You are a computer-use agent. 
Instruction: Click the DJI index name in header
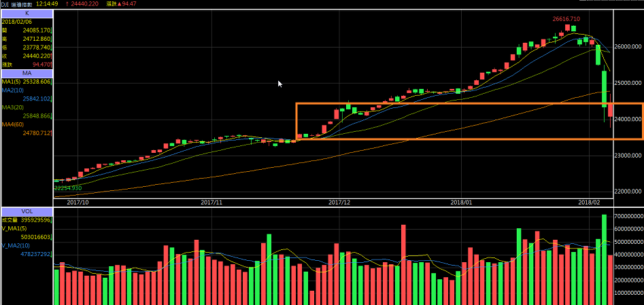(x=7, y=4)
